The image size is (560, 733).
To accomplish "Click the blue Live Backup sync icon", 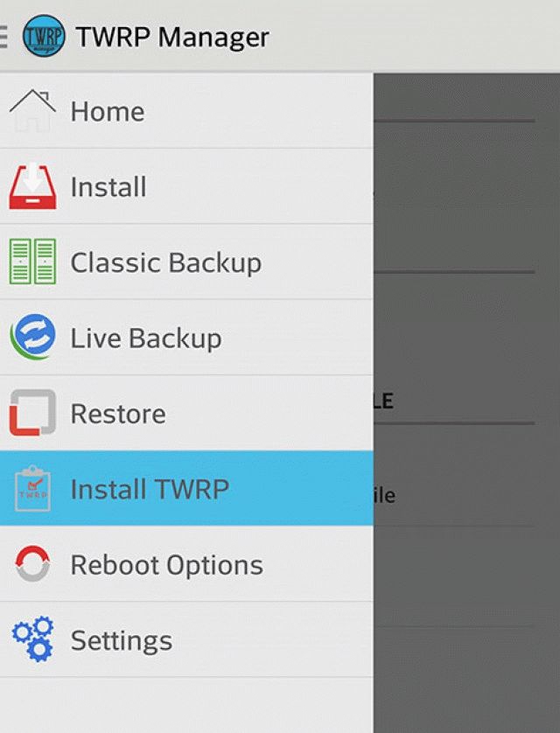I will (32, 338).
